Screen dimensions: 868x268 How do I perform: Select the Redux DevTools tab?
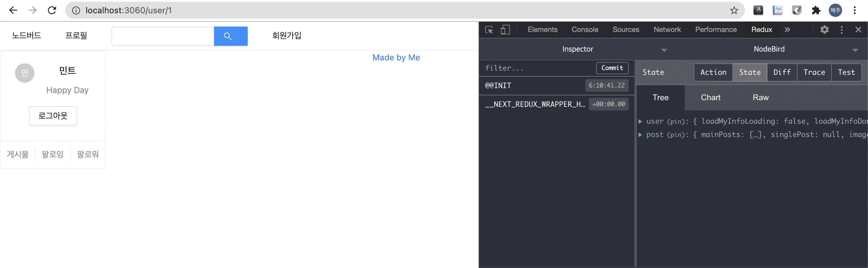pos(762,30)
